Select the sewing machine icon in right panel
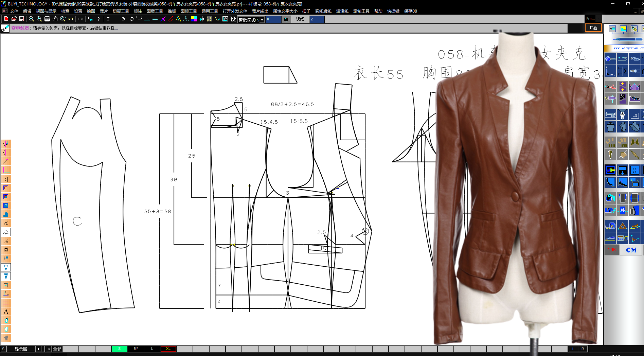This screenshot has width=644, height=356. pyautogui.click(x=610, y=114)
